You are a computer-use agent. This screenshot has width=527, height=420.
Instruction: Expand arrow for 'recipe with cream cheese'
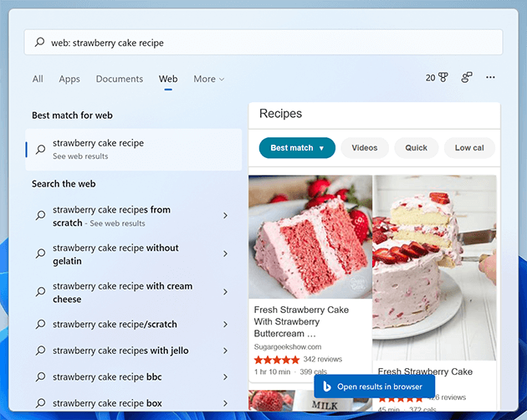[225, 292]
